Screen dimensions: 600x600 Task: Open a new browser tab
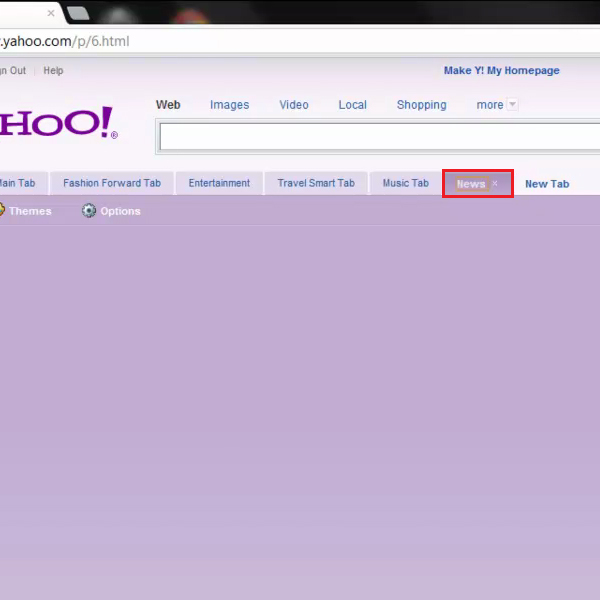coord(78,13)
